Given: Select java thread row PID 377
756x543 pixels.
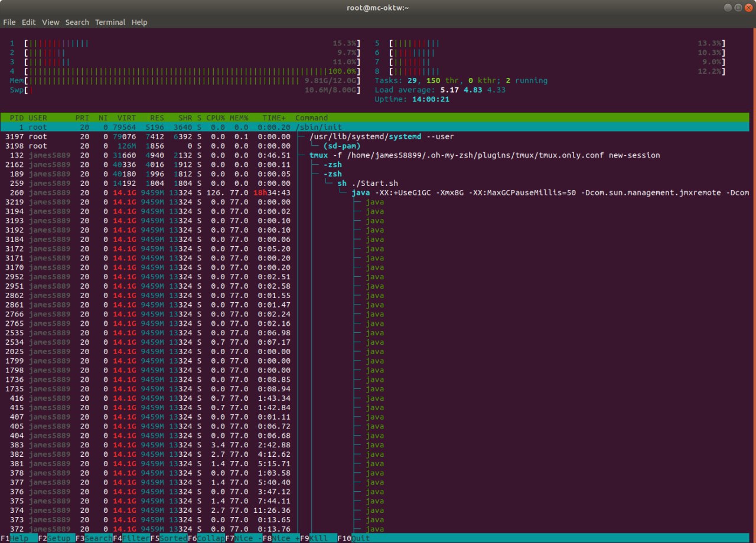Looking at the screenshot, I should [374, 482].
